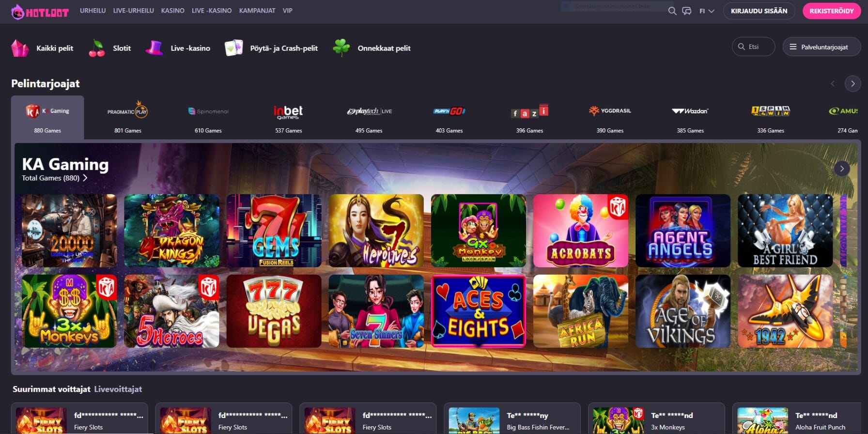
Task: Open the 7 Gems Fusion Reels game
Action: tap(274, 231)
